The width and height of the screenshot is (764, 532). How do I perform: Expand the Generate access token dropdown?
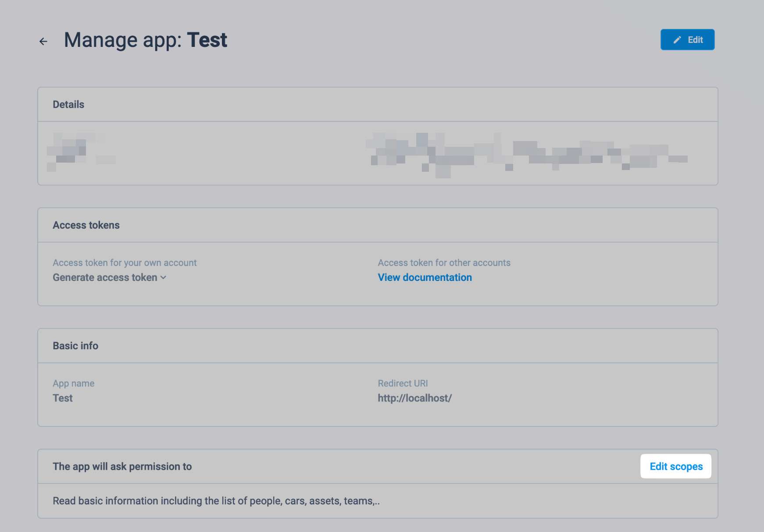(x=105, y=277)
